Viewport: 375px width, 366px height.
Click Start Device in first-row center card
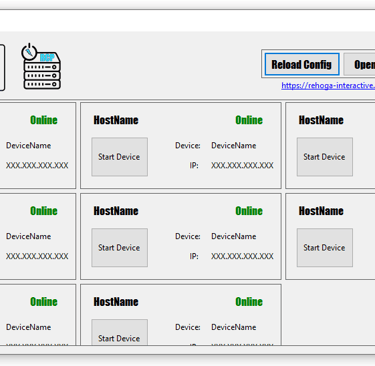point(119,157)
